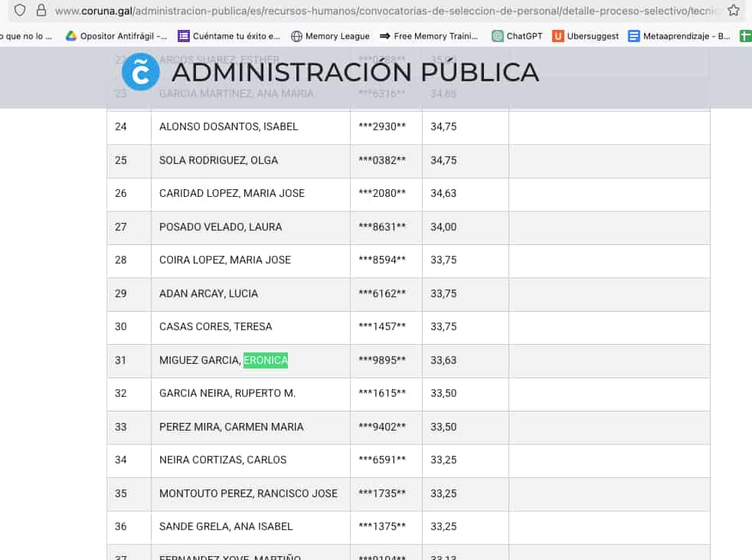The height and width of the screenshot is (560, 752).
Task: Open the Memory League bookmark
Action: tap(331, 36)
